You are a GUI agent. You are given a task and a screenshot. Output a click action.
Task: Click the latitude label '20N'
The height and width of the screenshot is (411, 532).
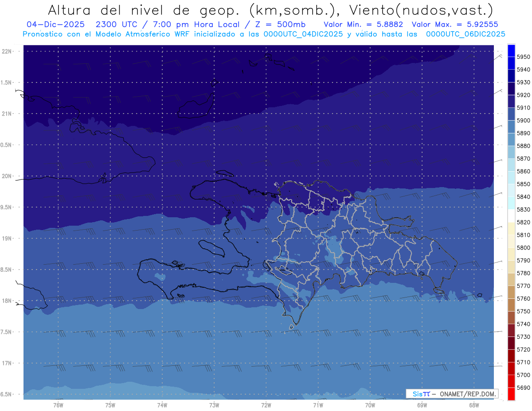click(x=6, y=176)
